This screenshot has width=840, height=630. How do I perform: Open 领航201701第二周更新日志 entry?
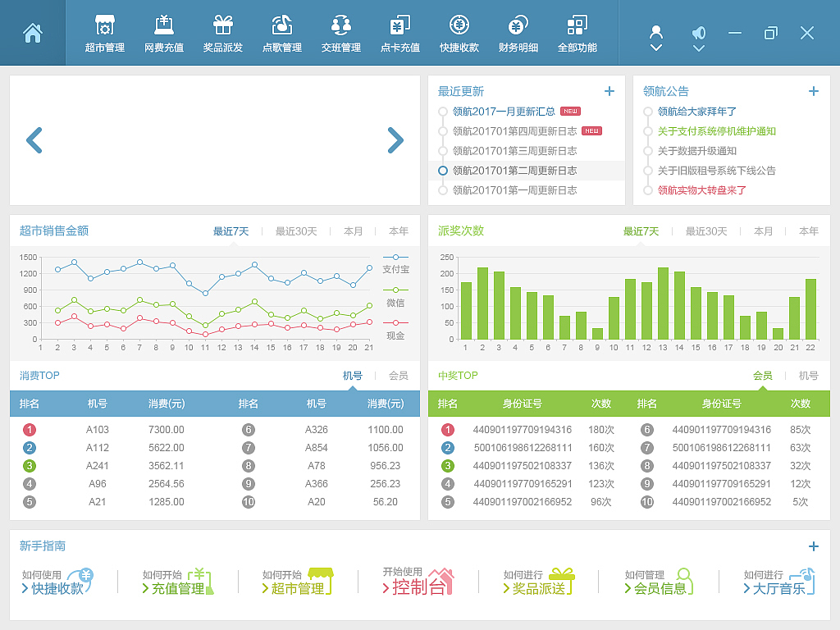click(x=514, y=171)
